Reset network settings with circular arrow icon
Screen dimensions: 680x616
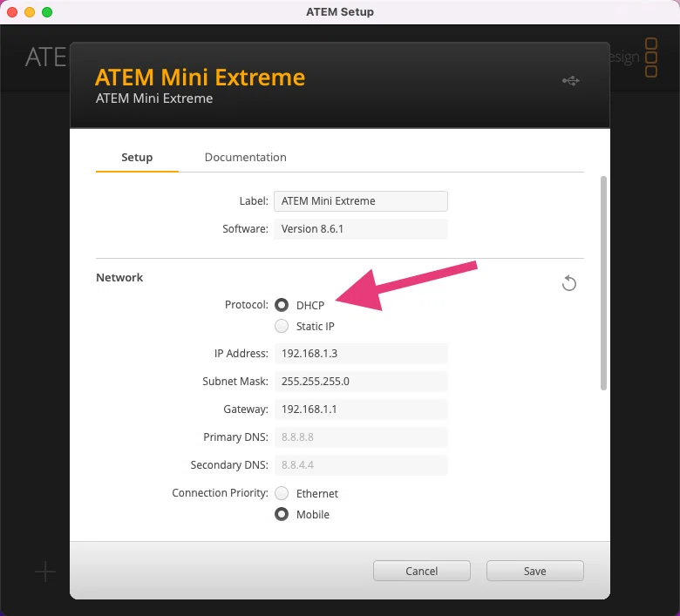tap(569, 283)
